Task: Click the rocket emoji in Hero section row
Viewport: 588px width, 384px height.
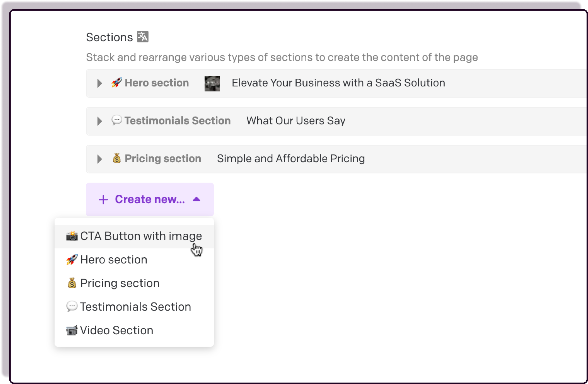Action: 117,82
